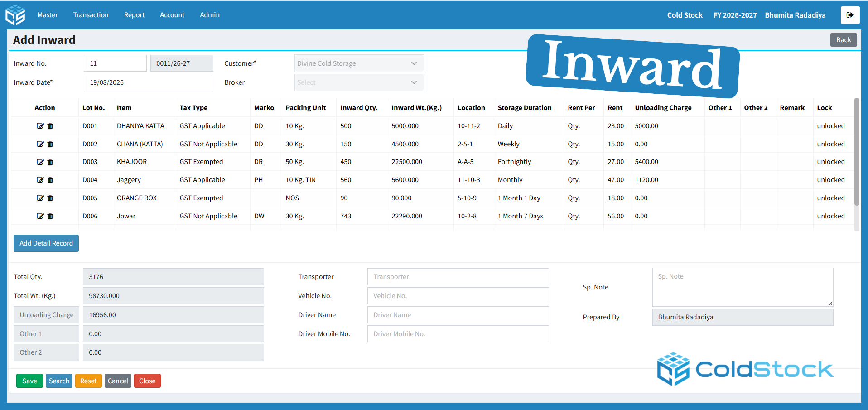Edit the DHANIYA KATTA lot D001 row
The image size is (868, 410).
click(x=40, y=126)
